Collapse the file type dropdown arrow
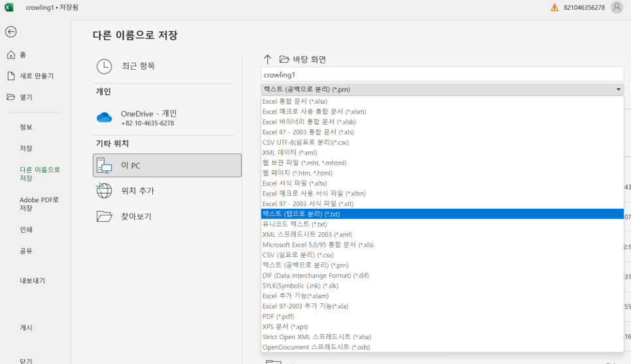The width and height of the screenshot is (631, 364). [x=619, y=89]
